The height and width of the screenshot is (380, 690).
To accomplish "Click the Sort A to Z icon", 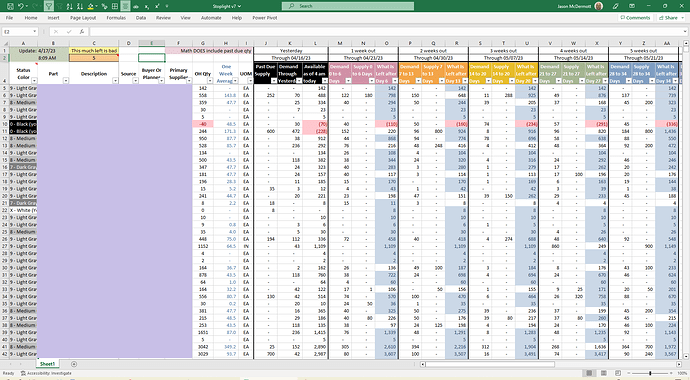I will click(x=70, y=6).
